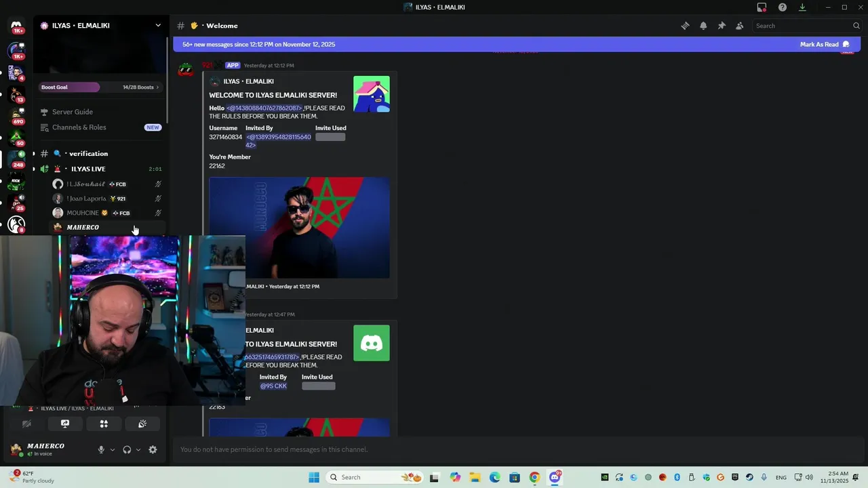Click the Steam tray icon

tap(749, 477)
